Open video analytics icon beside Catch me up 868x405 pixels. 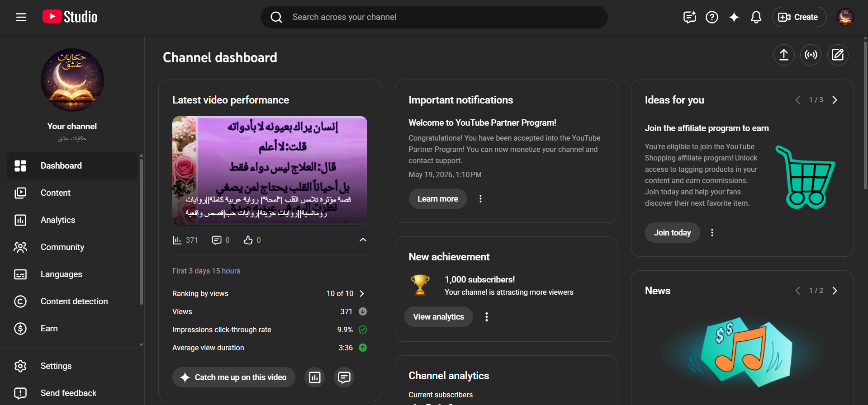pos(315,377)
